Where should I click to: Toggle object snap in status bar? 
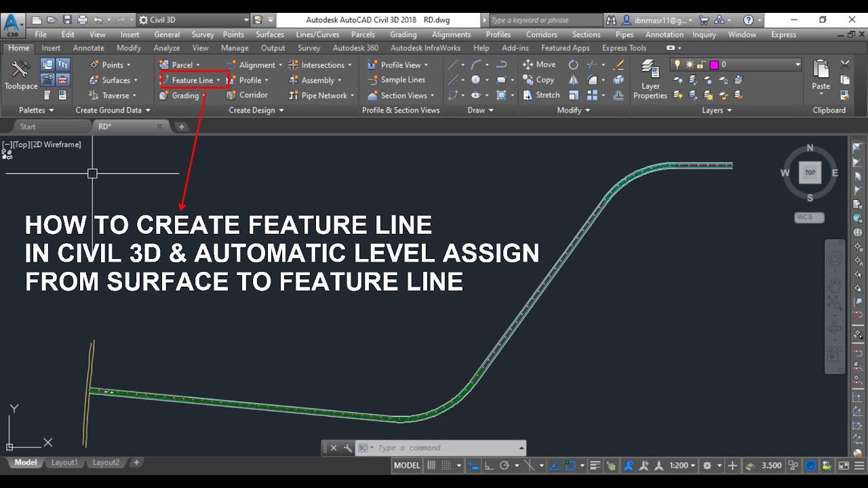[571, 466]
